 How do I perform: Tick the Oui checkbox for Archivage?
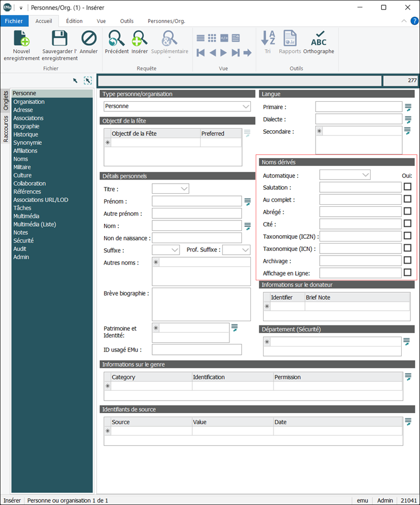407,260
